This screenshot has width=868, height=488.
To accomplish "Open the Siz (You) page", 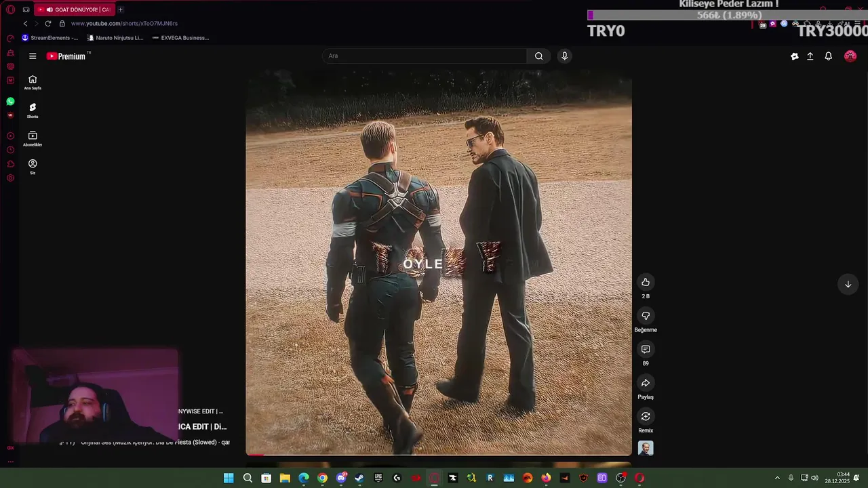I will (x=33, y=167).
